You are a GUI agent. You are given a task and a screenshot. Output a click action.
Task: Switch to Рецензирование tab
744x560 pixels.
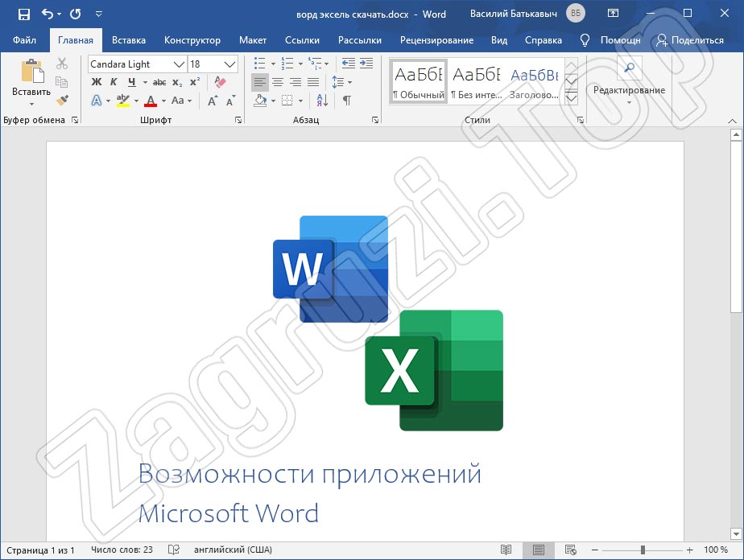436,40
